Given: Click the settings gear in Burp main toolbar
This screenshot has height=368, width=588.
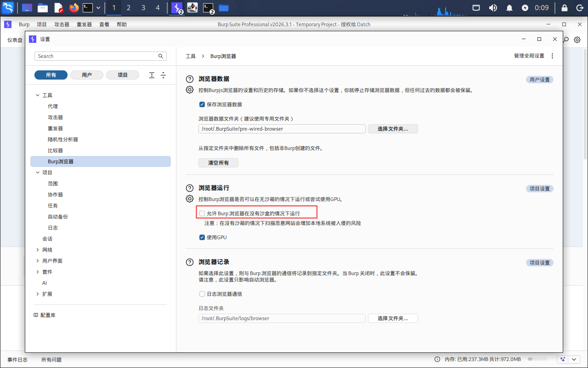Looking at the screenshot, I should point(577,40).
